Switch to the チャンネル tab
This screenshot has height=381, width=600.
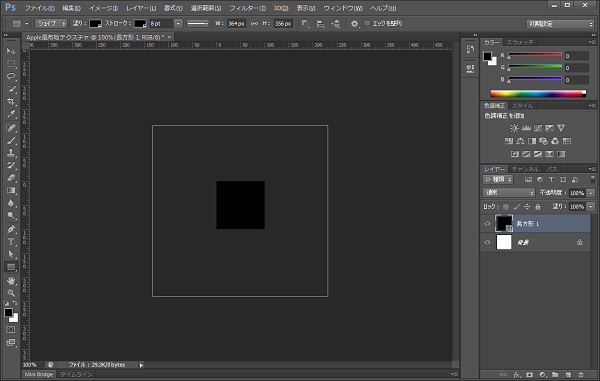pos(525,169)
